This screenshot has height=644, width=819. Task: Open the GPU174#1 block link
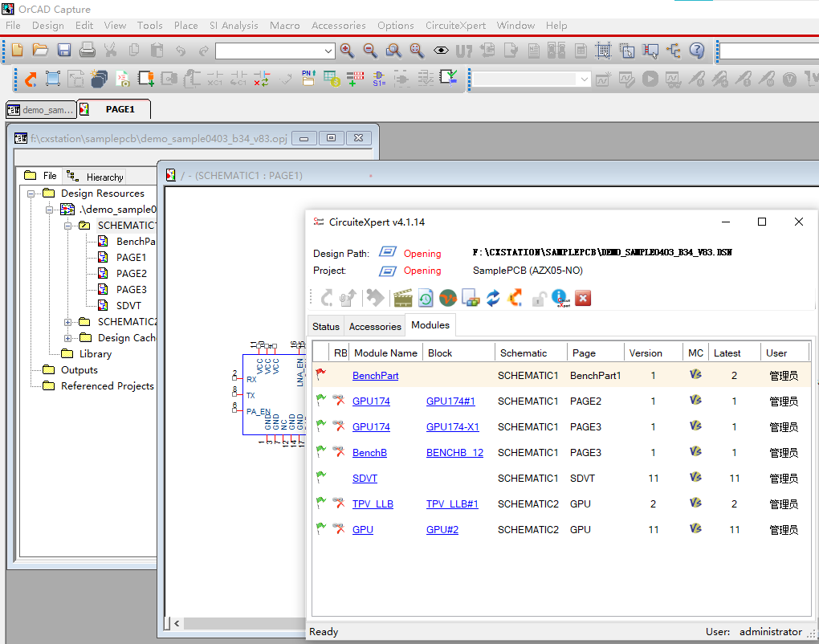[450, 401]
